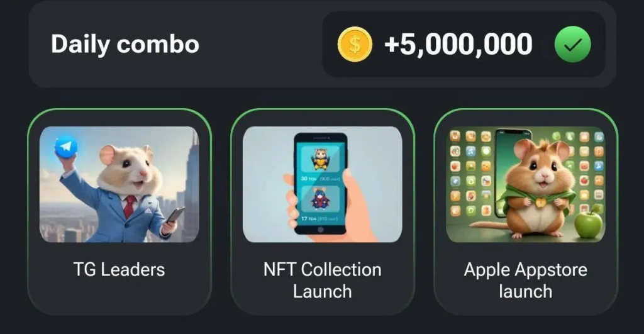Open the TG Leaders card
644x334 pixels.
tap(119, 212)
